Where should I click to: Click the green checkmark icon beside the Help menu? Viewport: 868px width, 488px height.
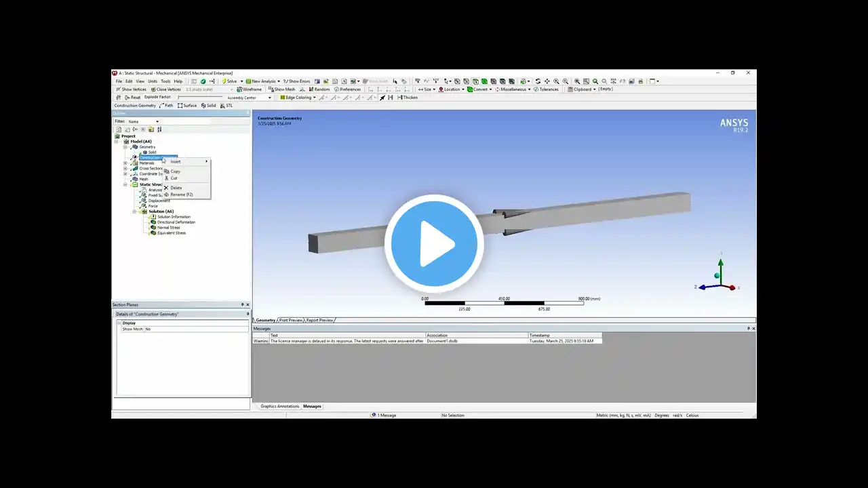click(x=203, y=81)
